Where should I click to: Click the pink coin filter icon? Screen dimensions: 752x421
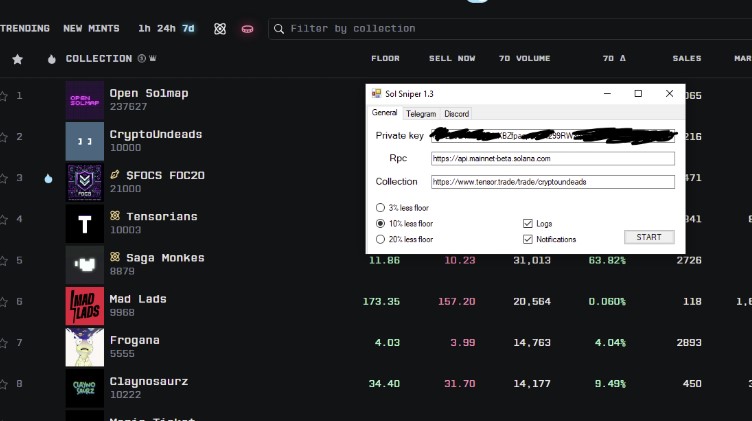pos(247,29)
